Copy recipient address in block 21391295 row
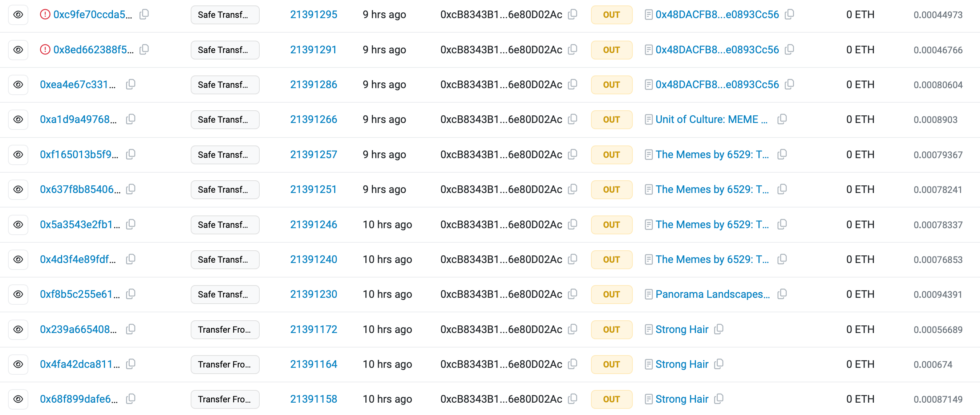 click(x=789, y=15)
